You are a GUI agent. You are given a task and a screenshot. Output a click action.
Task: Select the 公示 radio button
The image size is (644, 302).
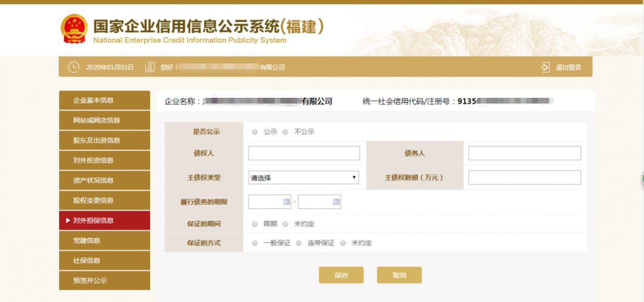(x=255, y=132)
